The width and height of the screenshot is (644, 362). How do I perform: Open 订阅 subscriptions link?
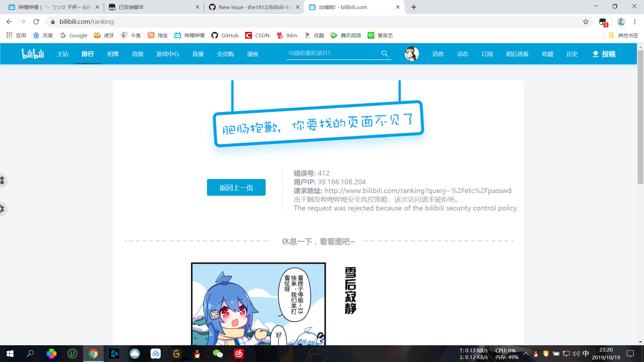(x=487, y=54)
